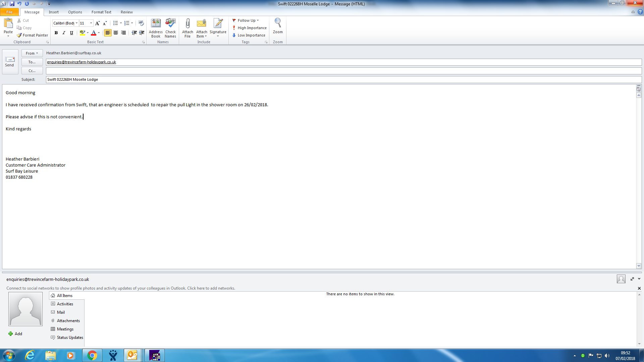Click the Check Names icon
The height and width of the screenshot is (362, 644).
coord(170,27)
